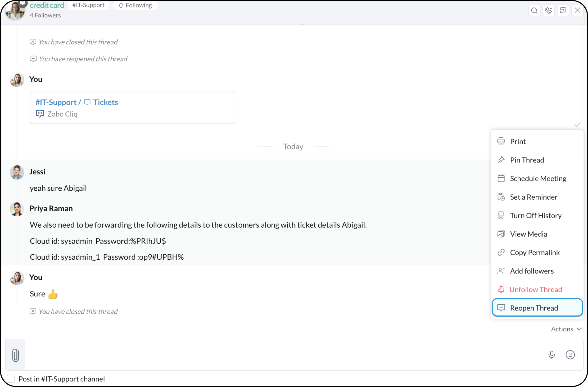Attach a file with the paperclip
The height and width of the screenshot is (387, 588).
tap(15, 355)
